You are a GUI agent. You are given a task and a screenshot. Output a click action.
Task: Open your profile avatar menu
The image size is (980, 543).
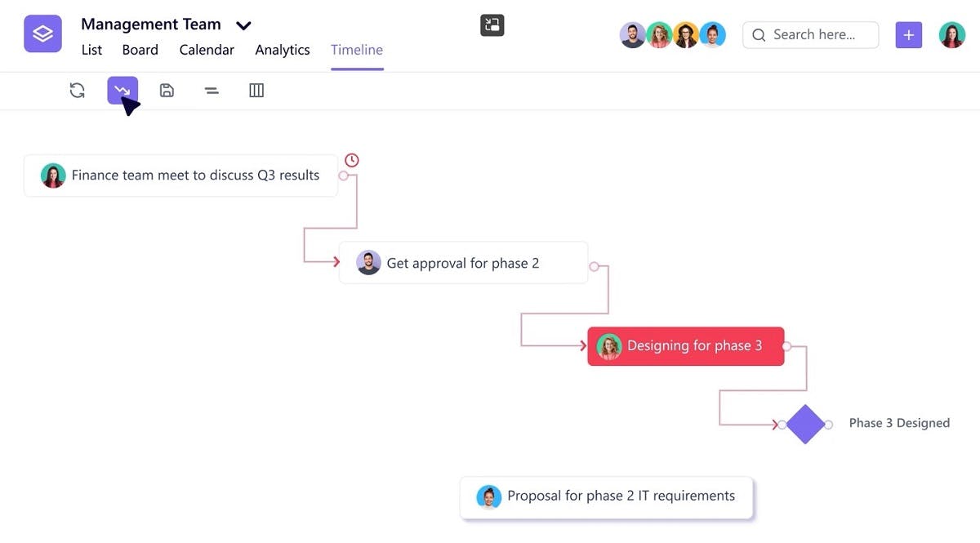[951, 34]
